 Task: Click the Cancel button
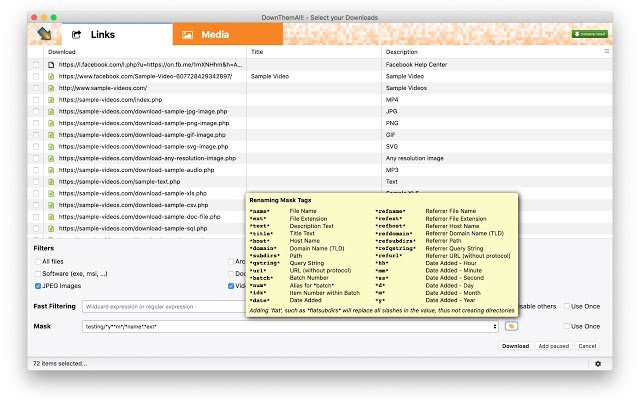click(x=586, y=345)
